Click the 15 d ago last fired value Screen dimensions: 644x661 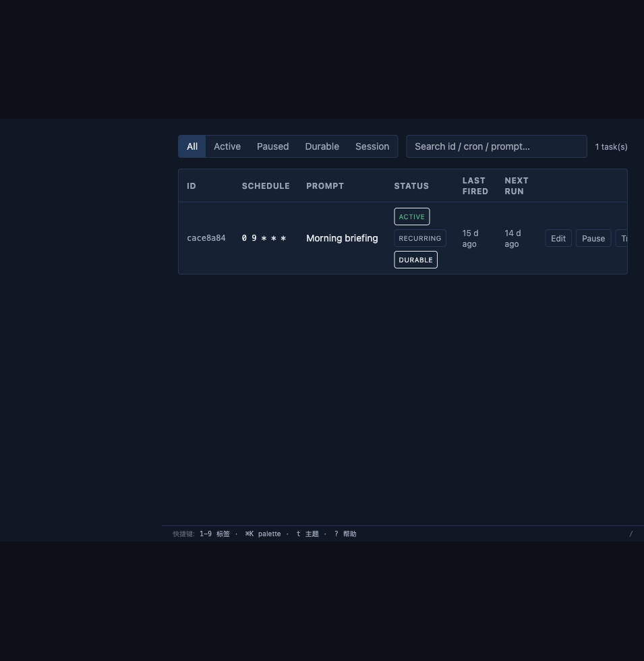click(471, 239)
